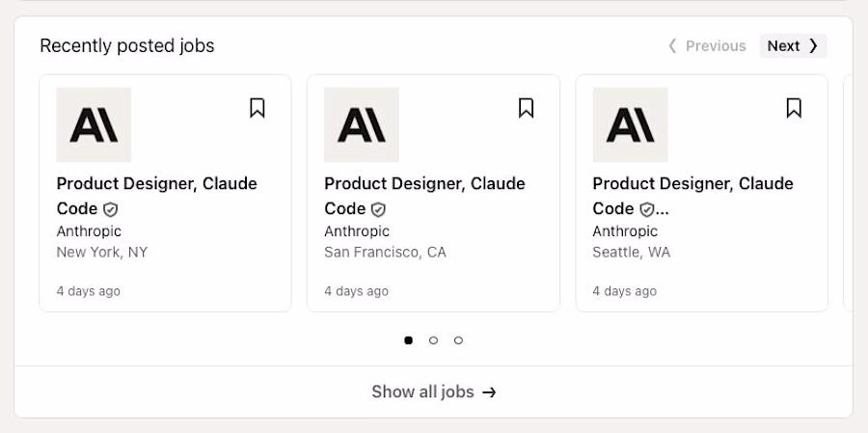Switch to the third carousel page dot
868x433 pixels.
tap(458, 340)
